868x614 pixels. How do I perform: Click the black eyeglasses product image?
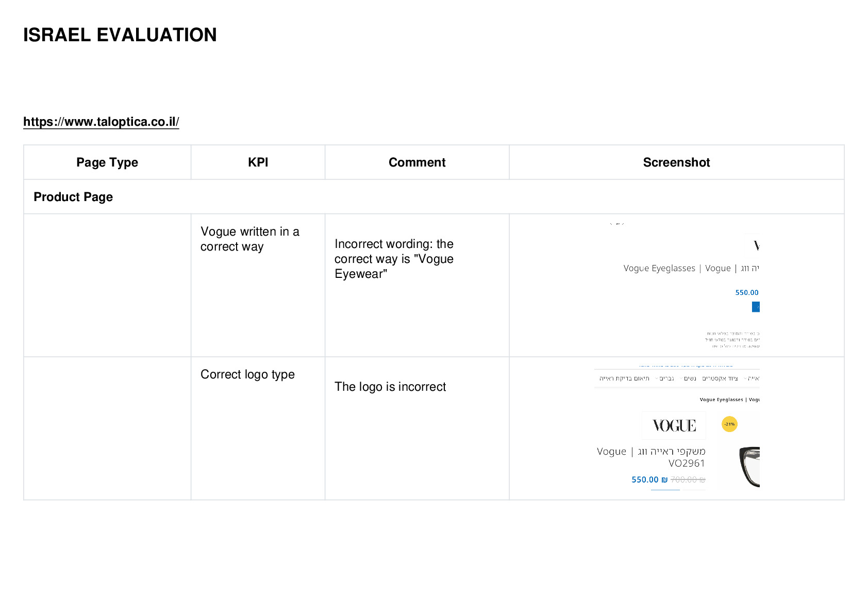[x=749, y=467]
